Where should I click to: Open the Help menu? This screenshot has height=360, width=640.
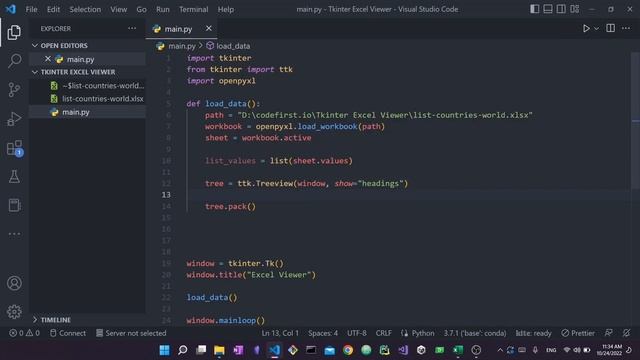(x=226, y=9)
